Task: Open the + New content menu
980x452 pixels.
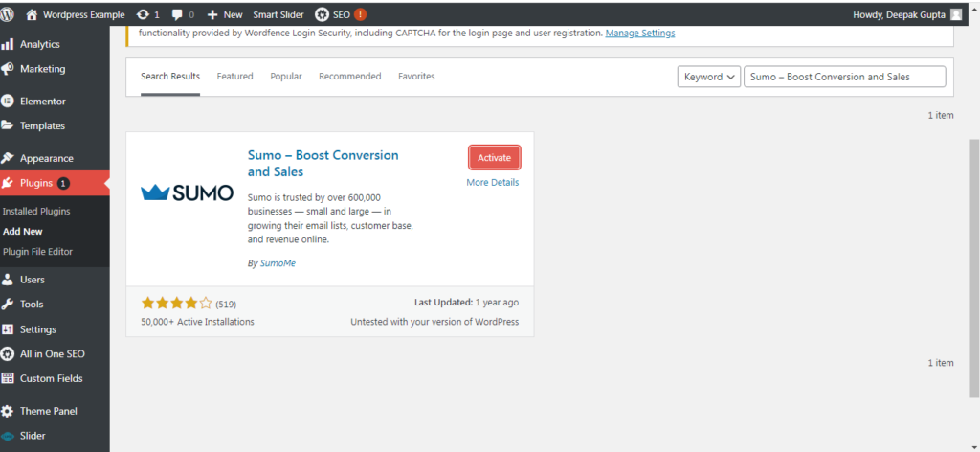Action: (225, 14)
